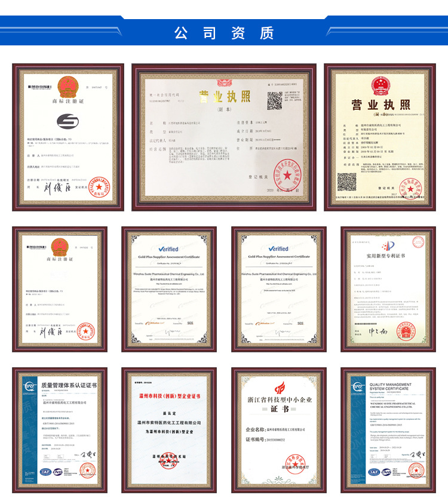Open the Verified certificate for Pharmaceutical And Chemical Engineering
The image size is (448, 504).
pyautogui.click(x=279, y=289)
